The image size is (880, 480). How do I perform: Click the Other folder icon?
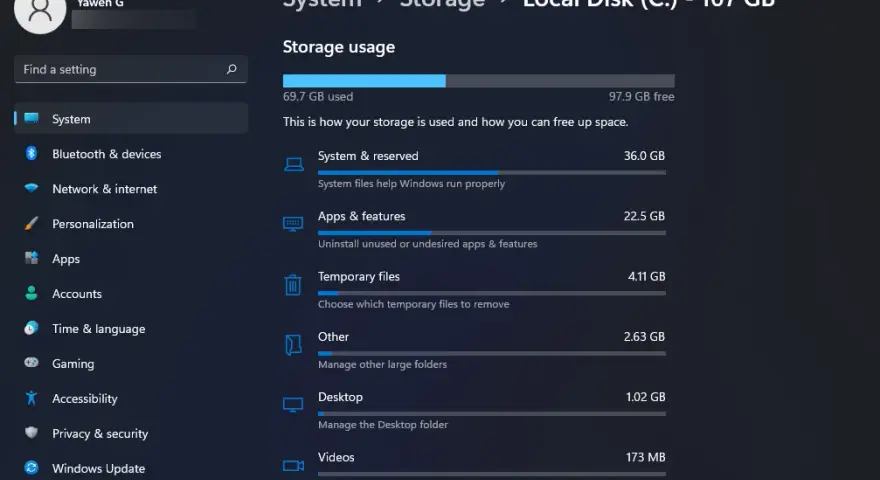click(x=293, y=345)
